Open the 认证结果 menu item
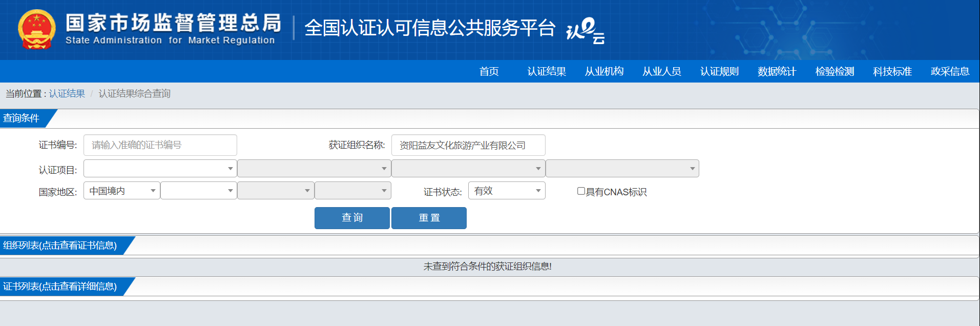980x326 pixels. [547, 71]
